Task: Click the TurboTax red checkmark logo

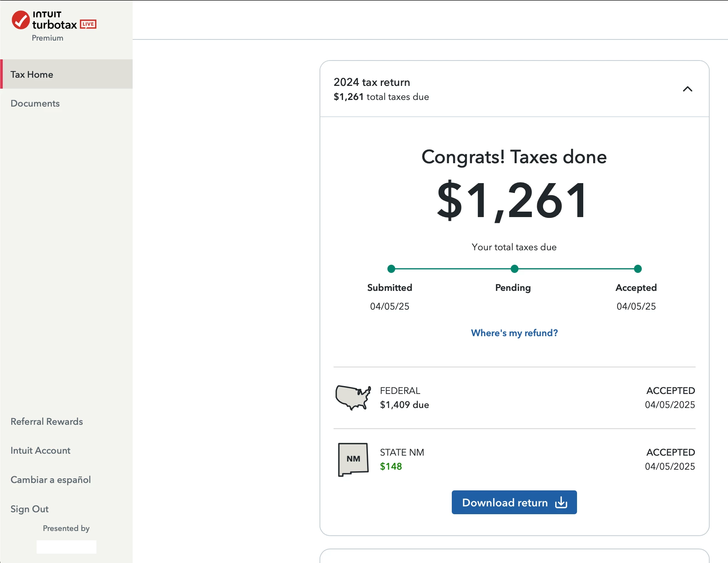Action: [x=21, y=20]
